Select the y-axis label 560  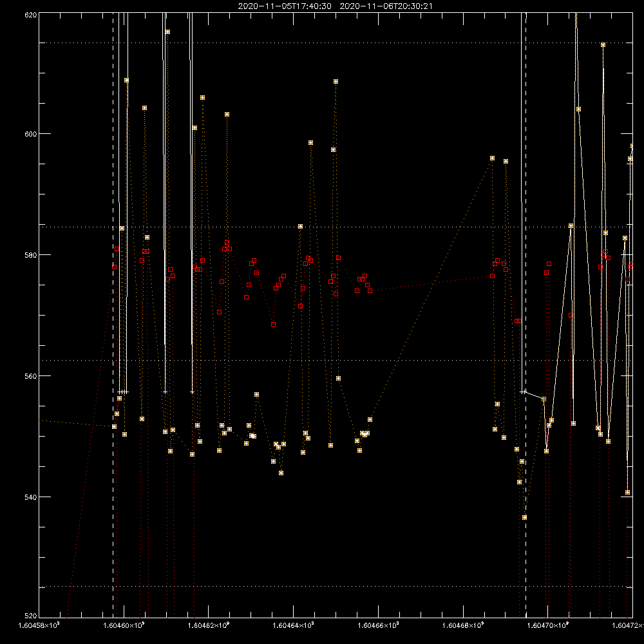tap(31, 376)
